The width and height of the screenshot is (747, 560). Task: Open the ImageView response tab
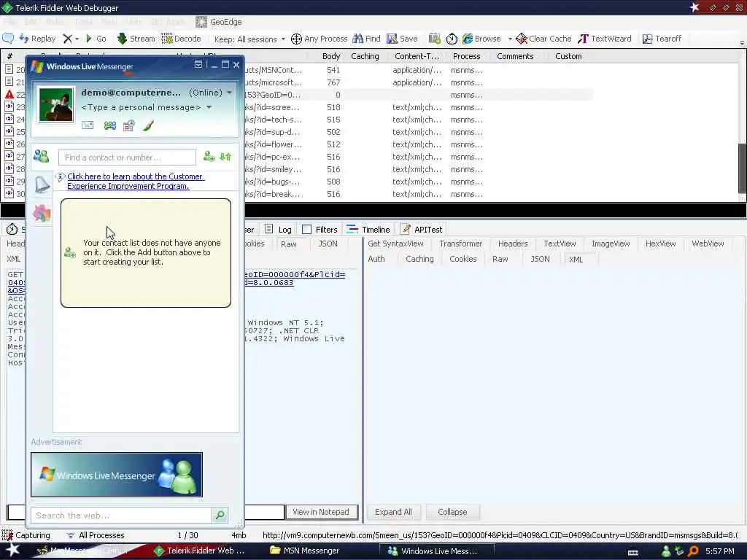(611, 244)
